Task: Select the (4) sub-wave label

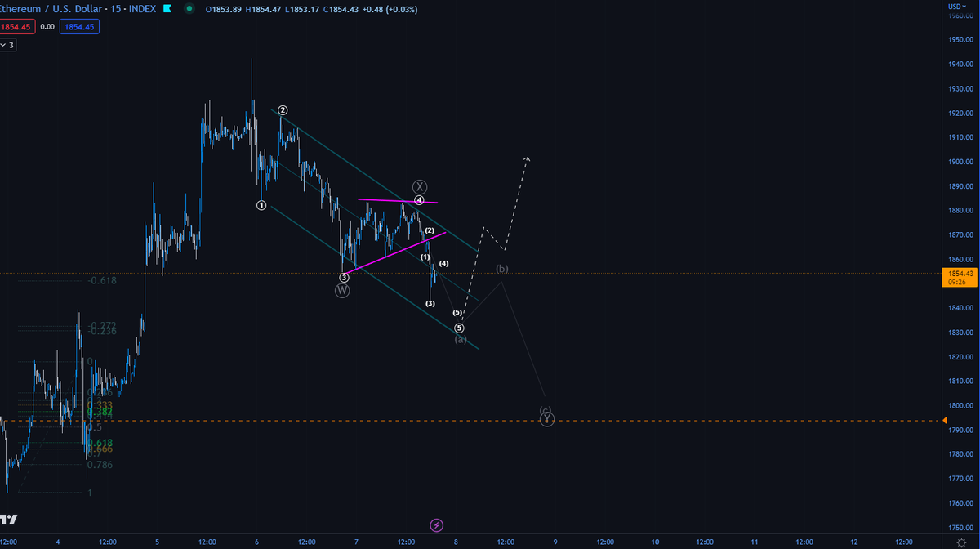Action: point(443,263)
